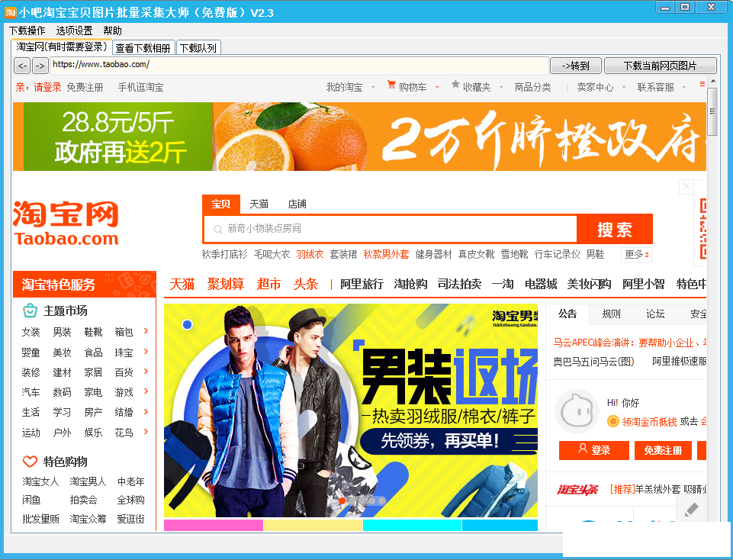The width and height of the screenshot is (733, 560).
Task: Click the vertical scrollbar of the webpage
Action: (x=712, y=305)
